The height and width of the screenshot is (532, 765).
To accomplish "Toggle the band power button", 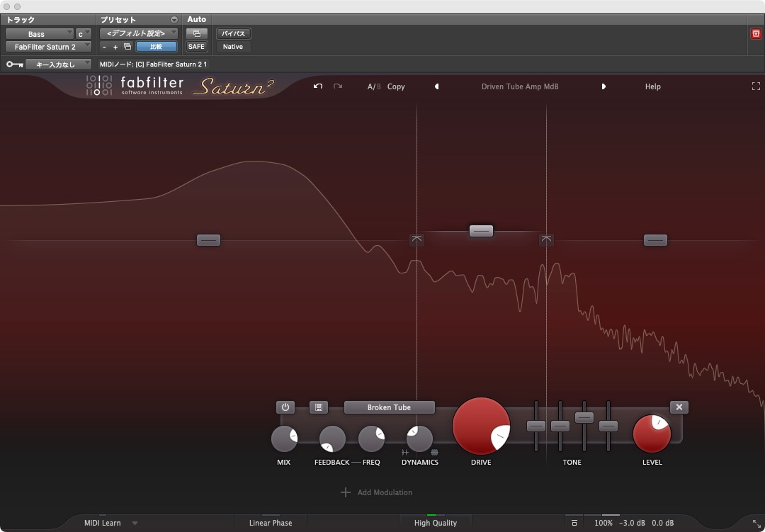I will coord(285,407).
